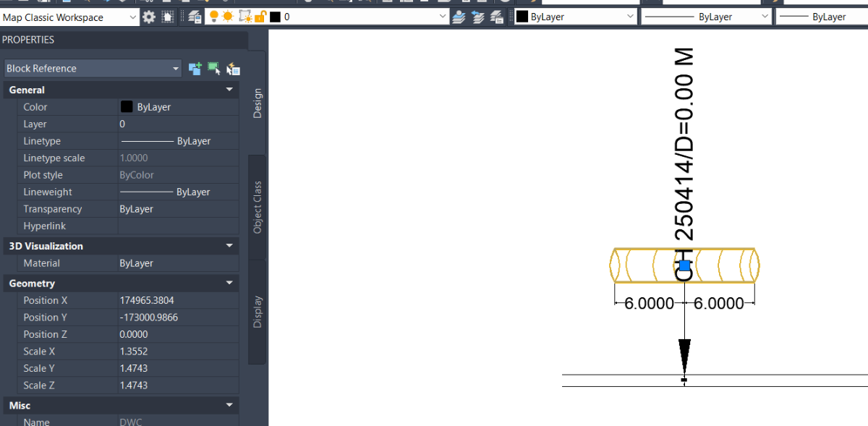Collapse the Misc section
The image size is (868, 426).
(x=230, y=405)
